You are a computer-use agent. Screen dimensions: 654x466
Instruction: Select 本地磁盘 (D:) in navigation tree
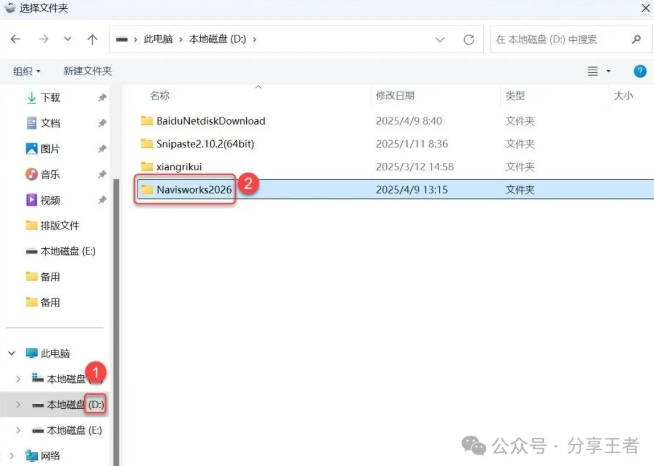coord(75,404)
